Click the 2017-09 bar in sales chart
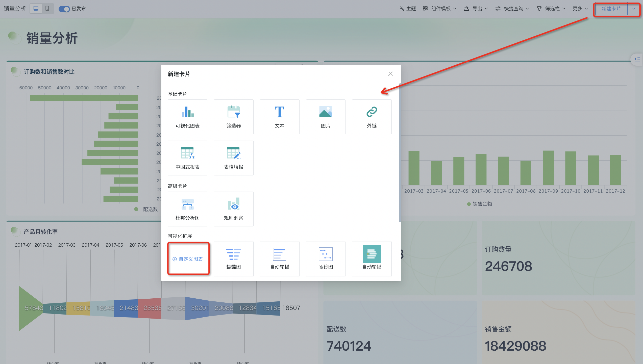Image resolution: width=643 pixels, height=364 pixels. (x=548, y=168)
